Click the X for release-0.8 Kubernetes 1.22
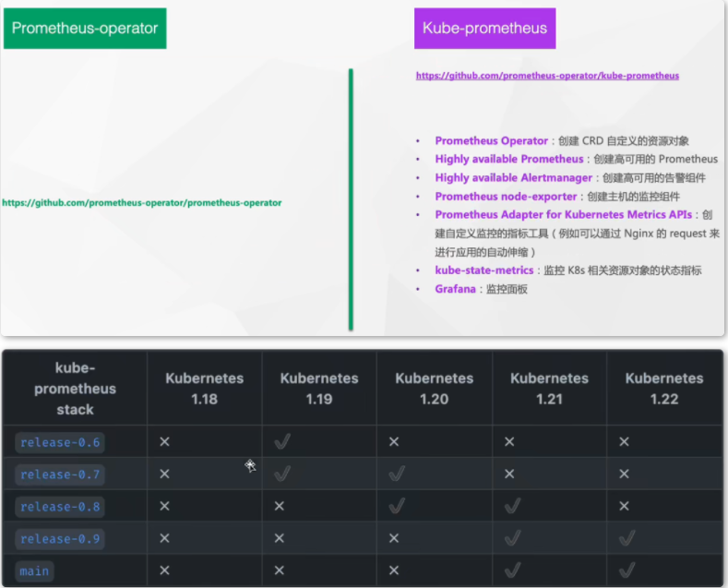This screenshot has width=728, height=588. (x=624, y=506)
